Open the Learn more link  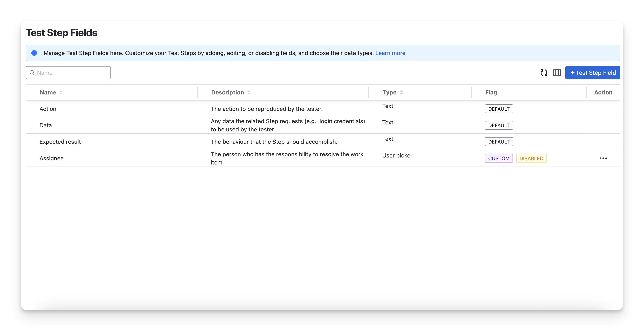pyautogui.click(x=390, y=53)
